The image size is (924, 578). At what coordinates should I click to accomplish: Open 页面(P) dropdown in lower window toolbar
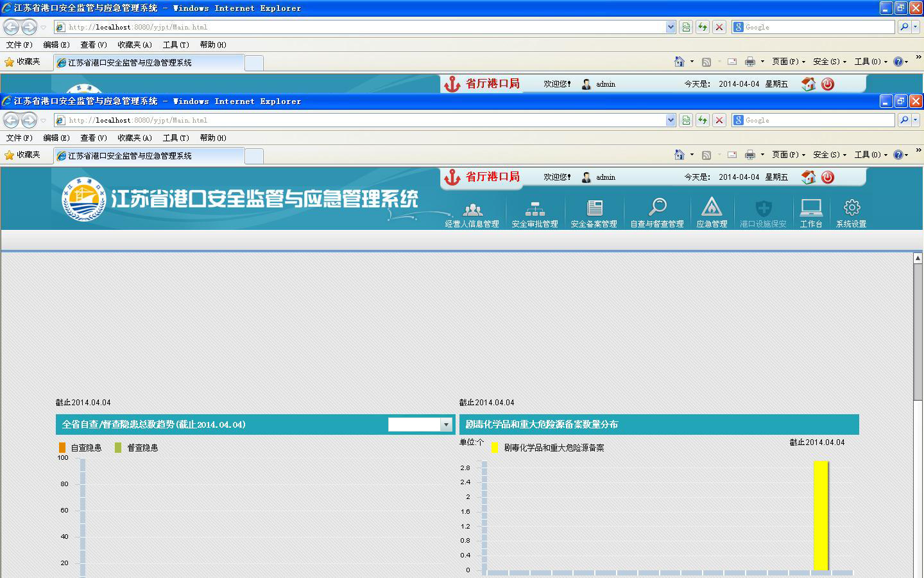tap(789, 155)
